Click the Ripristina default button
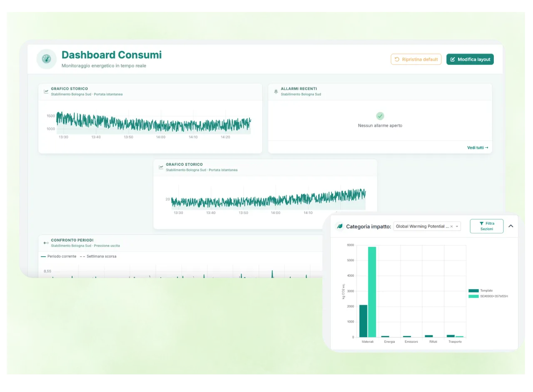533x392 pixels. tap(416, 59)
